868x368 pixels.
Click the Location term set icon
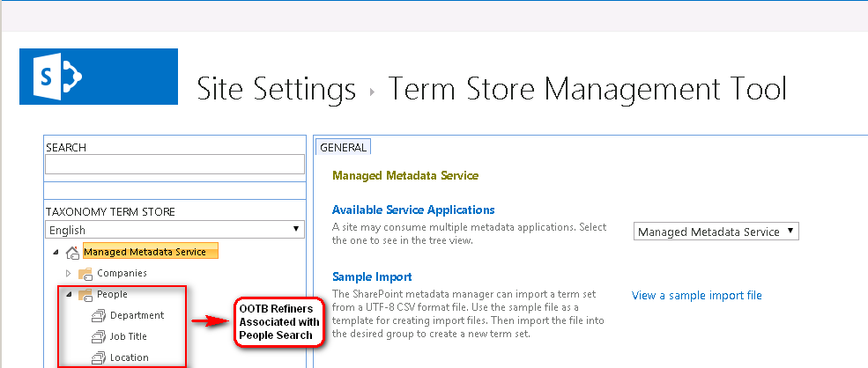tap(98, 358)
